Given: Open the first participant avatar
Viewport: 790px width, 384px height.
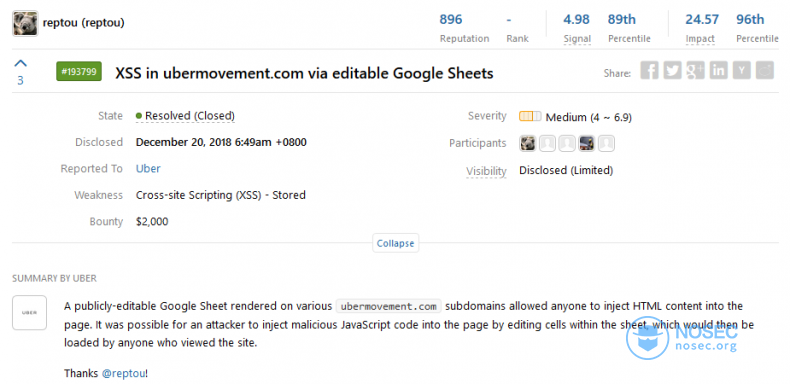Looking at the screenshot, I should (528, 144).
